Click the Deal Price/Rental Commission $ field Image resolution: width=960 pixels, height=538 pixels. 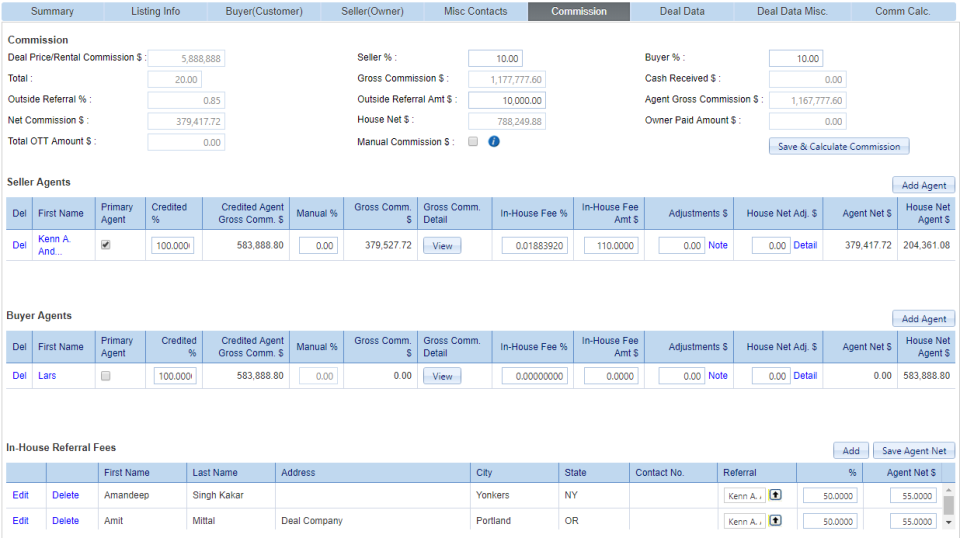(x=186, y=58)
